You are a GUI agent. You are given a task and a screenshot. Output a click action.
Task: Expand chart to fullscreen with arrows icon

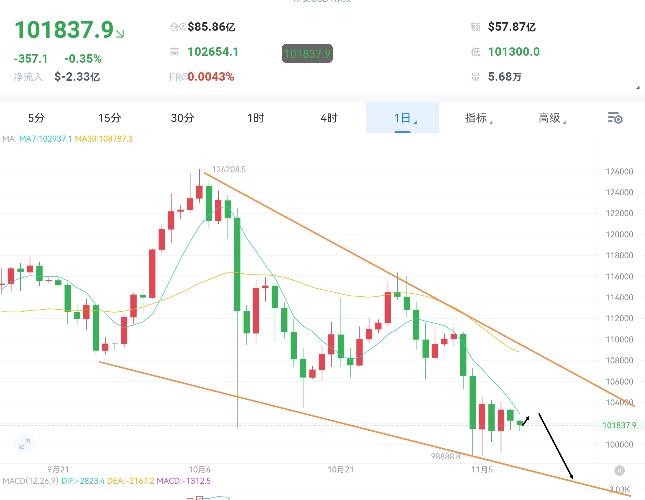[25, 444]
